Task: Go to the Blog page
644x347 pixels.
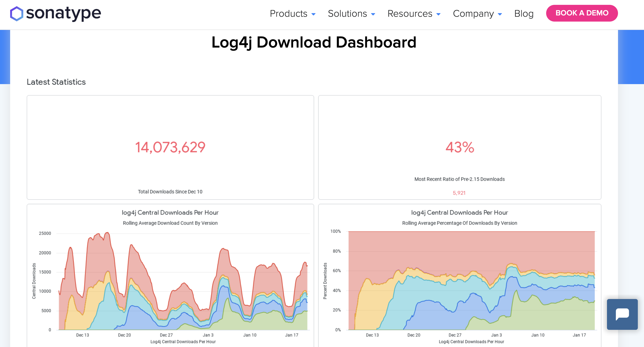Action: click(524, 13)
